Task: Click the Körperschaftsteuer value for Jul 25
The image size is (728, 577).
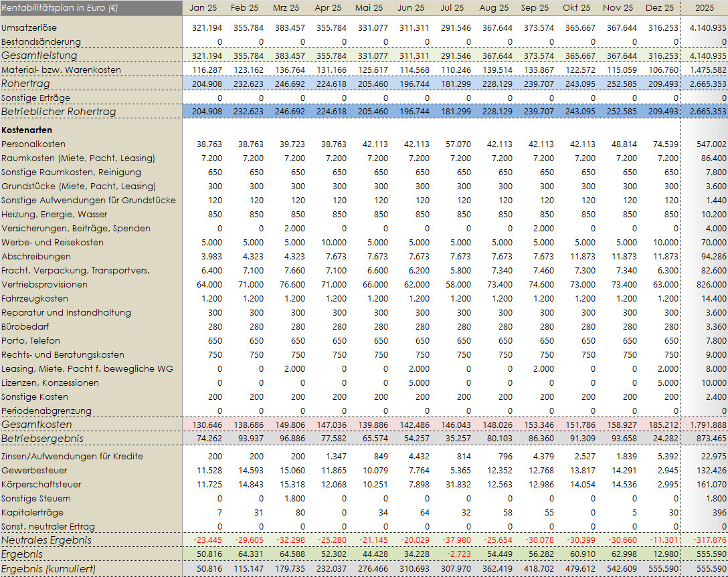Action: [x=457, y=484]
